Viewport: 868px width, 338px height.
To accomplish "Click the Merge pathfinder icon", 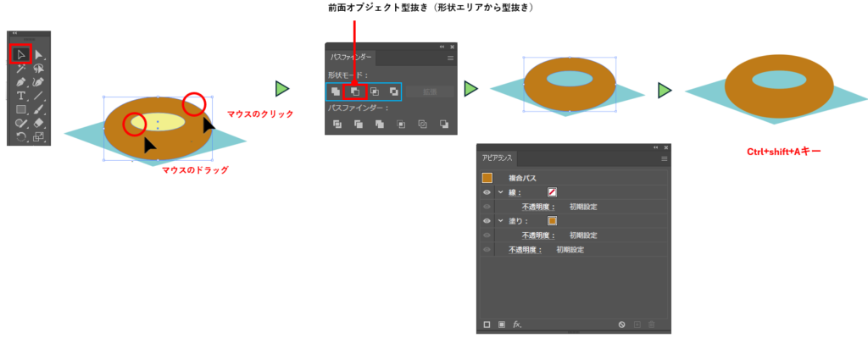I will coord(380,124).
